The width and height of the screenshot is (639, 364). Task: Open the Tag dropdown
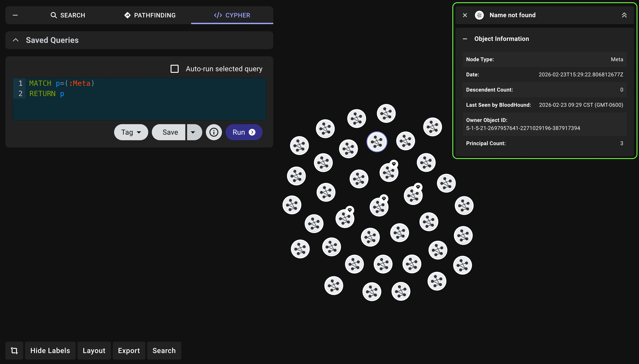pos(131,132)
